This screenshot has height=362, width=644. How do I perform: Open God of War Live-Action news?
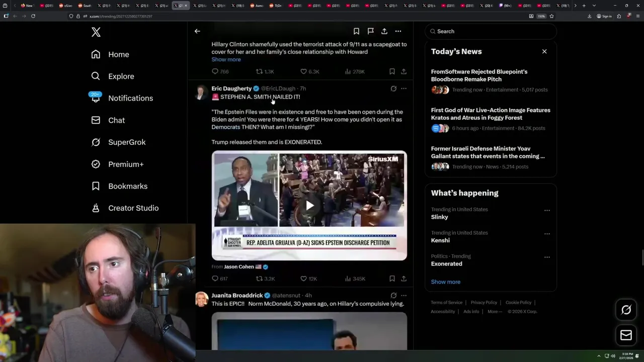pyautogui.click(x=491, y=119)
